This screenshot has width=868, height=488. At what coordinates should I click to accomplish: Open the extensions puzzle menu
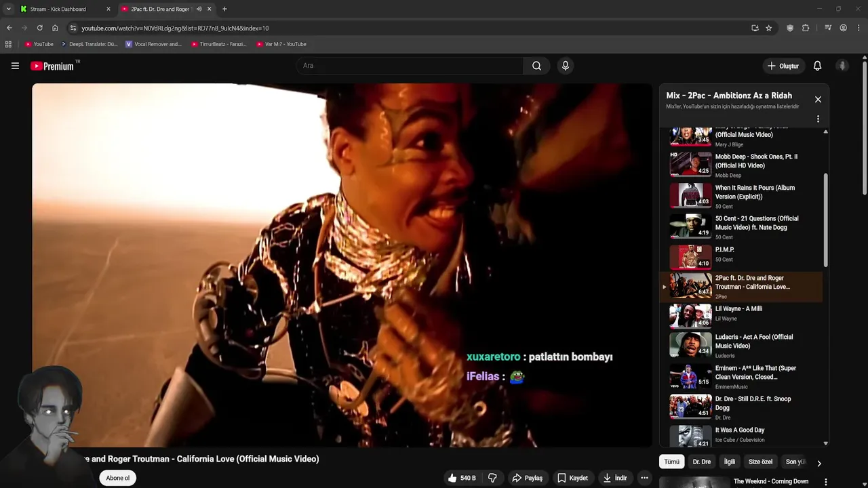pyautogui.click(x=806, y=28)
